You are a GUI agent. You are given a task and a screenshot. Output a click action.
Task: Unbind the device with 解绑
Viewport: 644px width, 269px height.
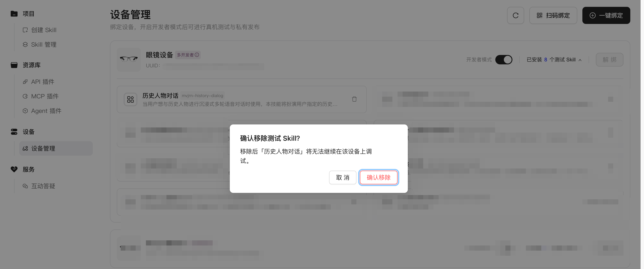609,60
